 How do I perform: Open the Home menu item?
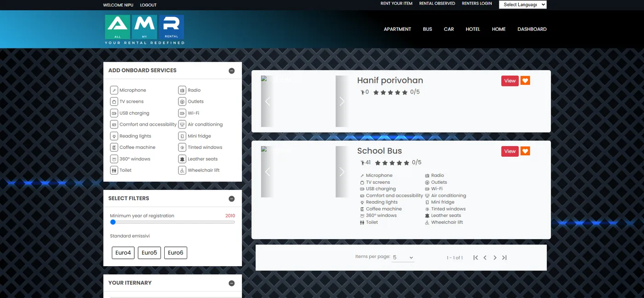click(499, 29)
